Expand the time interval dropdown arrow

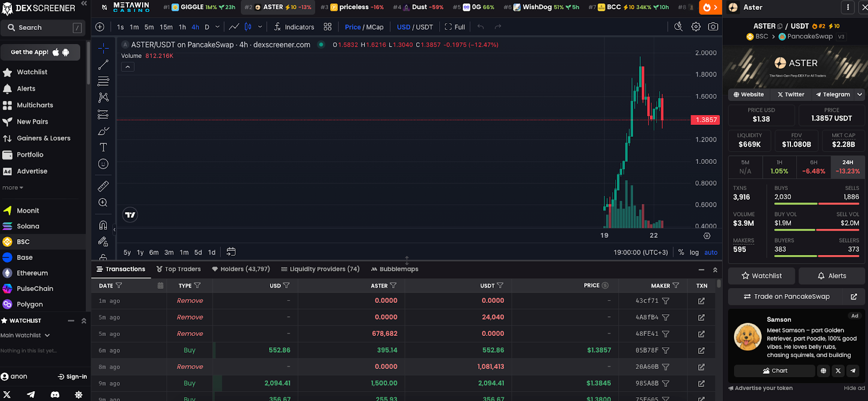click(218, 27)
